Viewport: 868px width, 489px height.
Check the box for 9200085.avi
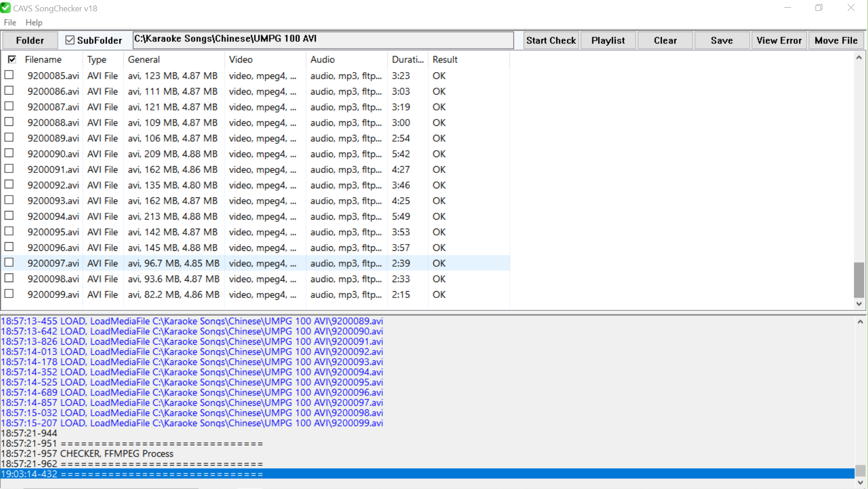tap(9, 75)
